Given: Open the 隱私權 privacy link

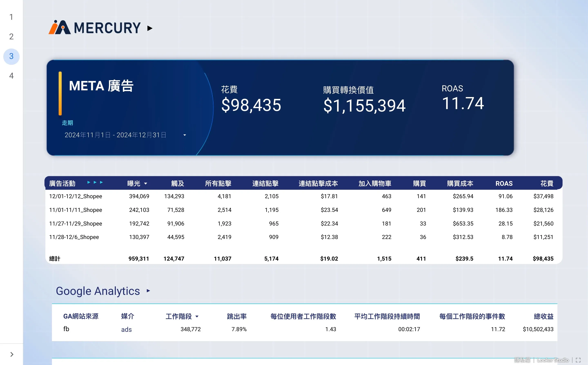Looking at the screenshot, I should (522, 360).
